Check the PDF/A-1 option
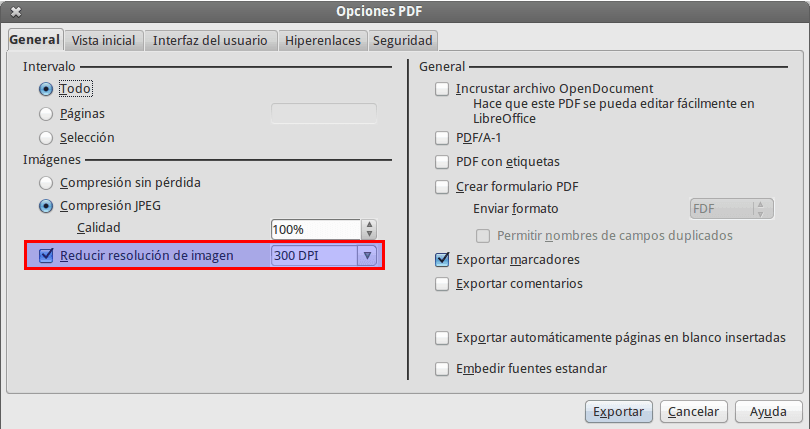 (442, 138)
